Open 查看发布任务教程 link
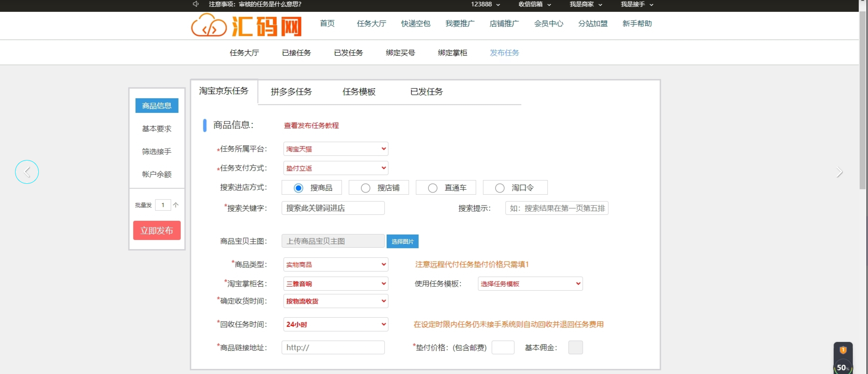The height and width of the screenshot is (374, 868). tap(311, 126)
